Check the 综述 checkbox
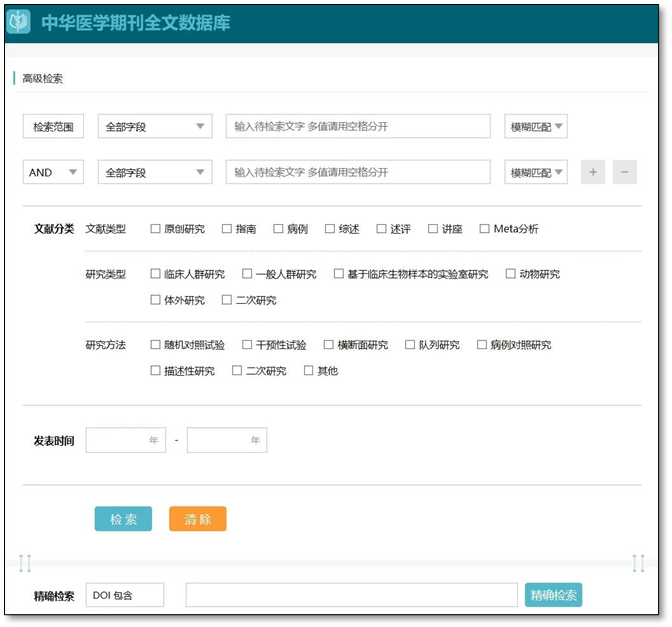672x627 pixels. coord(330,229)
